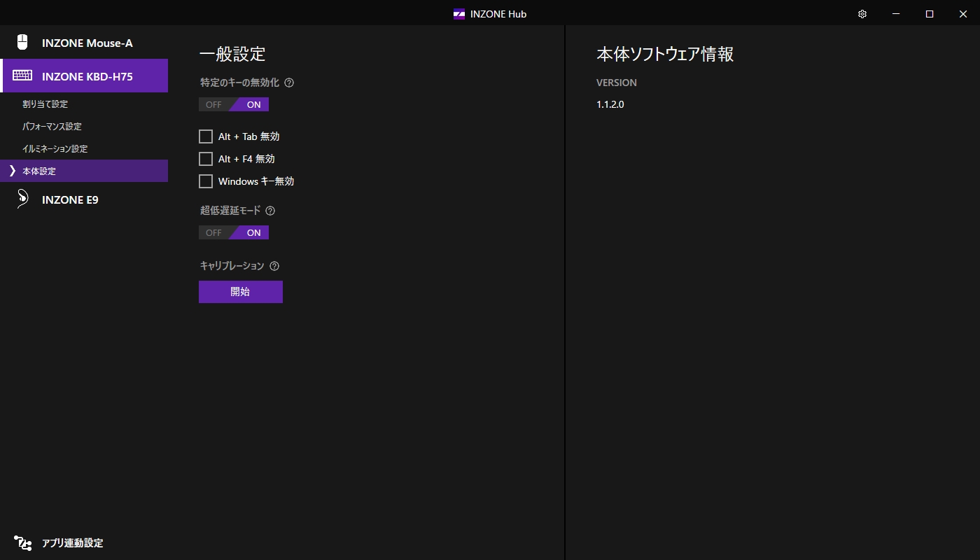Open 本体設定 page
The width and height of the screenshot is (980, 560).
click(x=84, y=171)
